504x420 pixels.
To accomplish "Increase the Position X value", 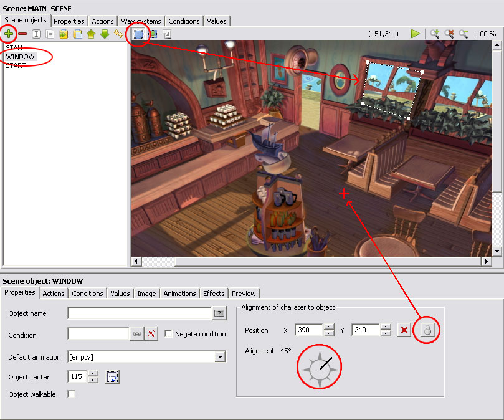I will point(328,327).
